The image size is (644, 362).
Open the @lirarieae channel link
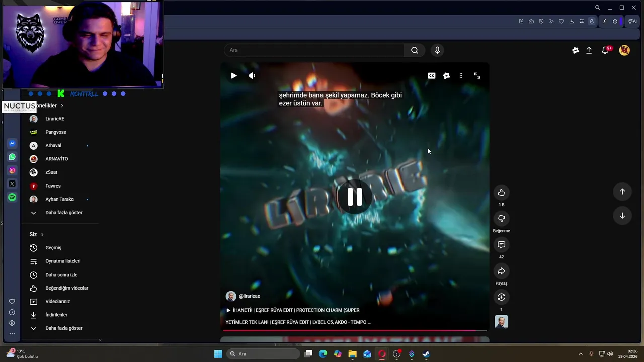[250, 296]
